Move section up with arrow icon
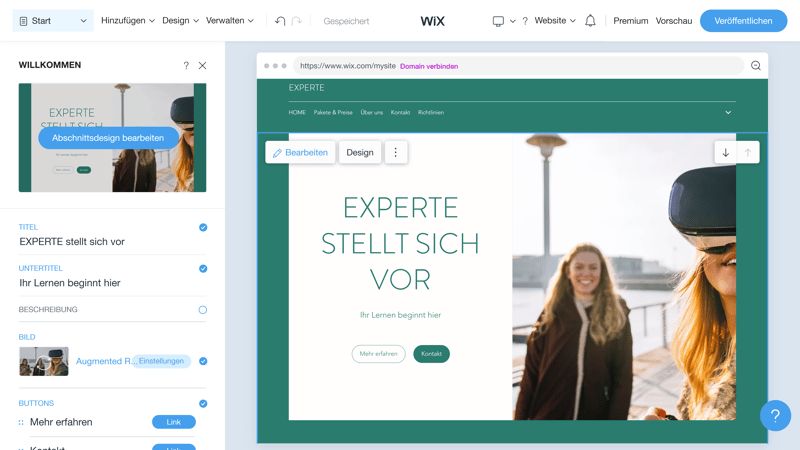 tap(748, 152)
